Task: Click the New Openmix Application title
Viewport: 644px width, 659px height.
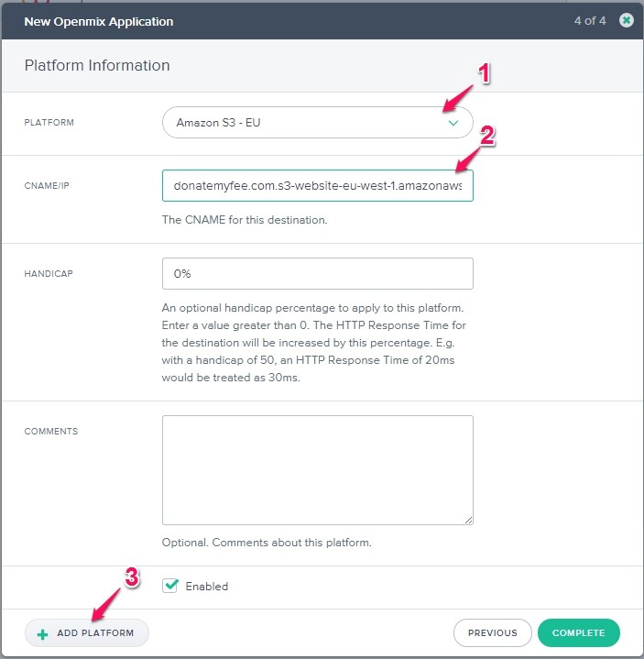Action: [x=99, y=21]
